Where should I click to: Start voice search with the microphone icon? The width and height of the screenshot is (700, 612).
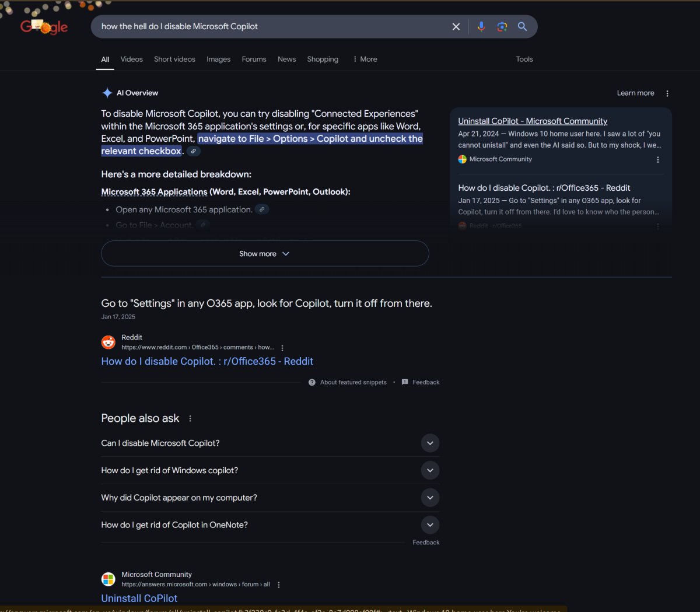(x=481, y=26)
